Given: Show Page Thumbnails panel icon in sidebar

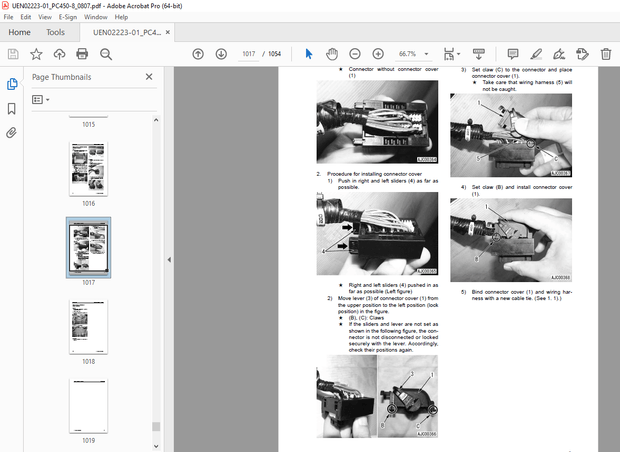Looking at the screenshot, I should coord(12,84).
